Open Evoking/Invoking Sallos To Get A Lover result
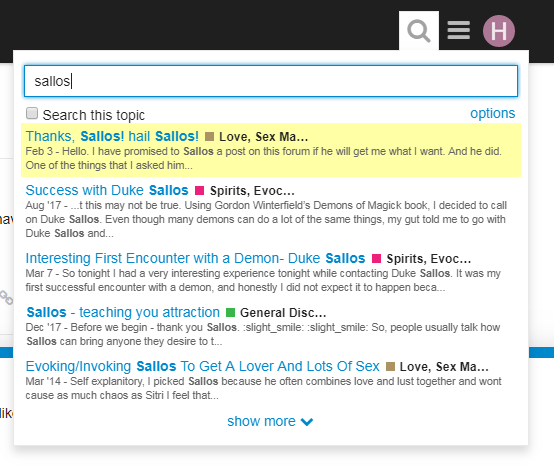 tap(202, 366)
